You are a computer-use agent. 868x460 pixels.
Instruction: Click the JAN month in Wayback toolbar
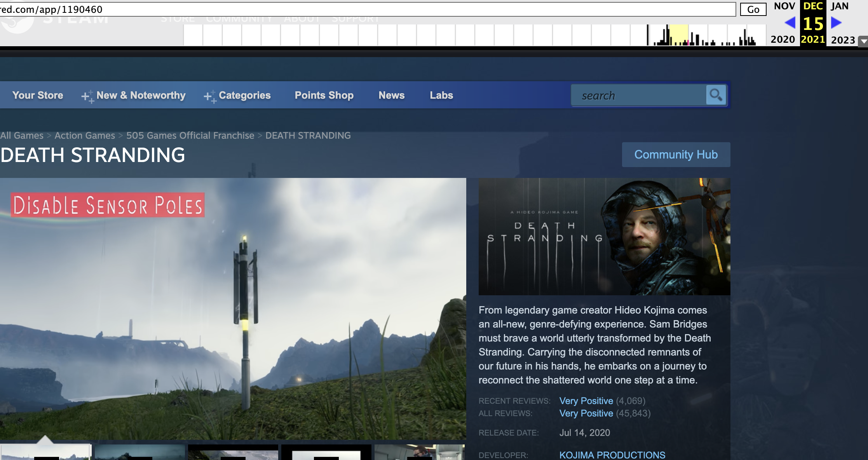point(840,6)
